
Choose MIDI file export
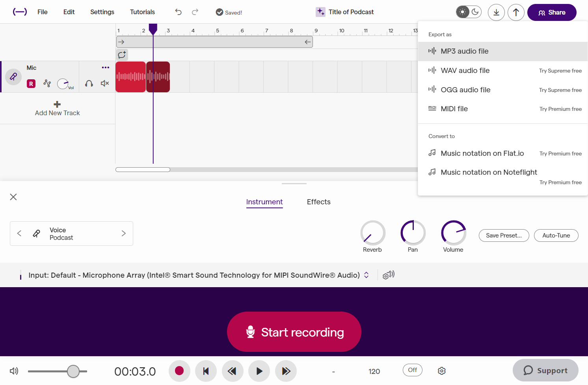click(502, 109)
